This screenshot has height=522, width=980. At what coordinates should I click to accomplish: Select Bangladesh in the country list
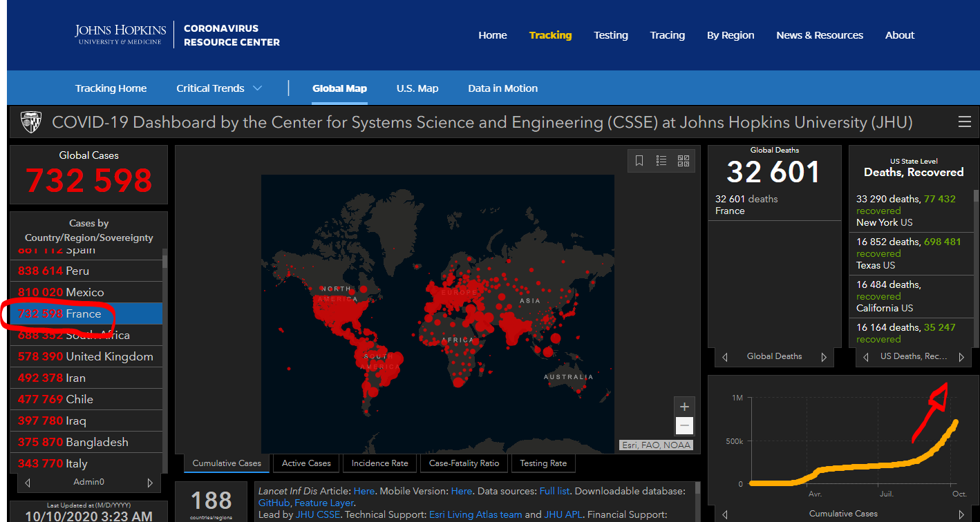click(86, 442)
